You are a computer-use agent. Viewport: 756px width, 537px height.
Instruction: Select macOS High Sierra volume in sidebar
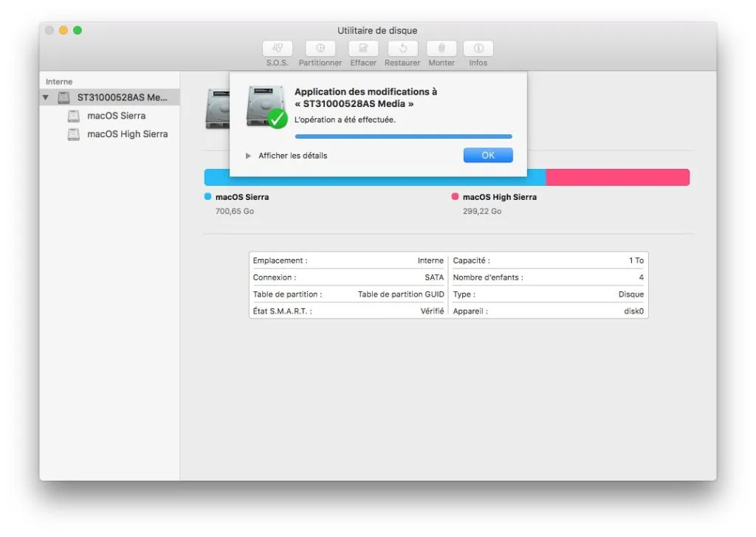[110, 134]
